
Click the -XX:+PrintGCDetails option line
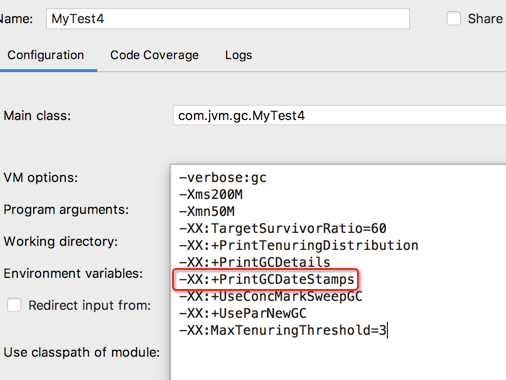point(255,262)
